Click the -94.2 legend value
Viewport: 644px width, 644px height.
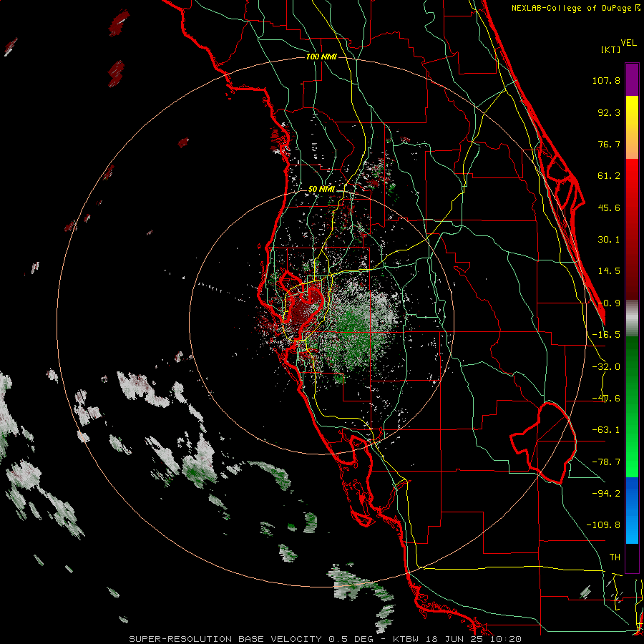pos(606,493)
